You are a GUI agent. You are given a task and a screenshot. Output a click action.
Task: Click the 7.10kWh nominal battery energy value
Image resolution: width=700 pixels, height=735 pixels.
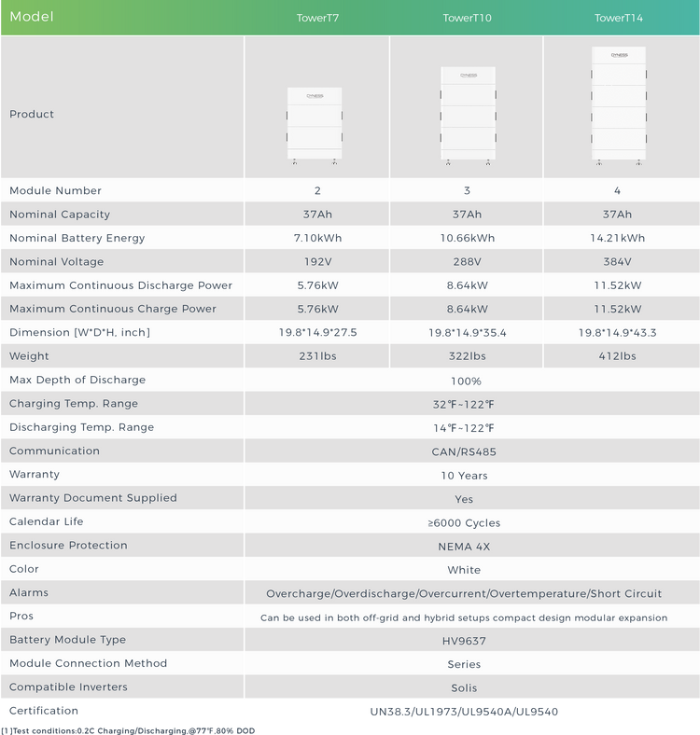pos(317,239)
